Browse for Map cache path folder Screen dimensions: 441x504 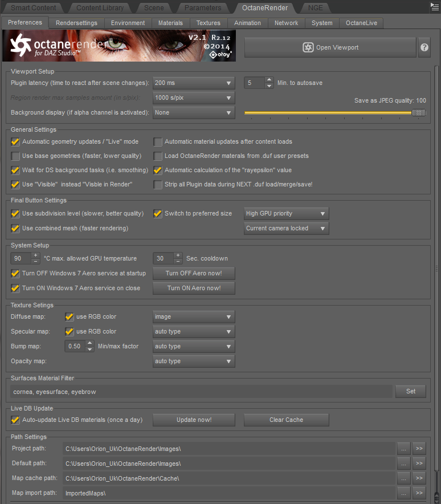tap(404, 478)
